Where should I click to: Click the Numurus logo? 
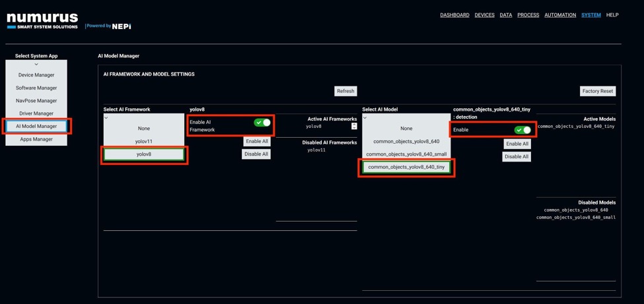[42, 20]
